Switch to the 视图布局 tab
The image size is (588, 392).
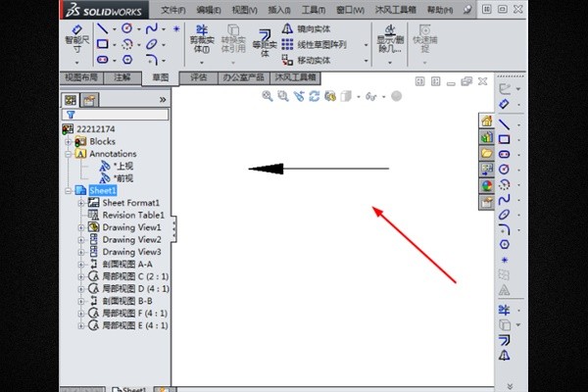click(x=81, y=77)
